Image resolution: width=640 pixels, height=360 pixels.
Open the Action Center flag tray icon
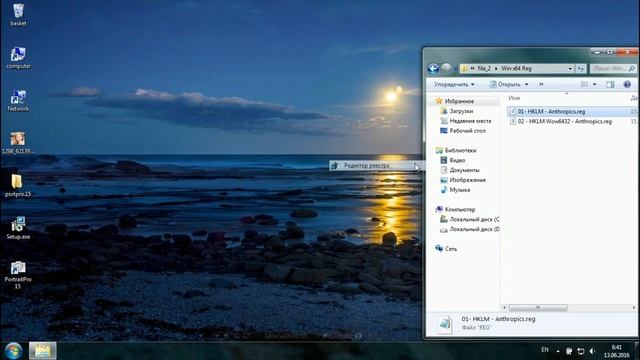(569, 351)
